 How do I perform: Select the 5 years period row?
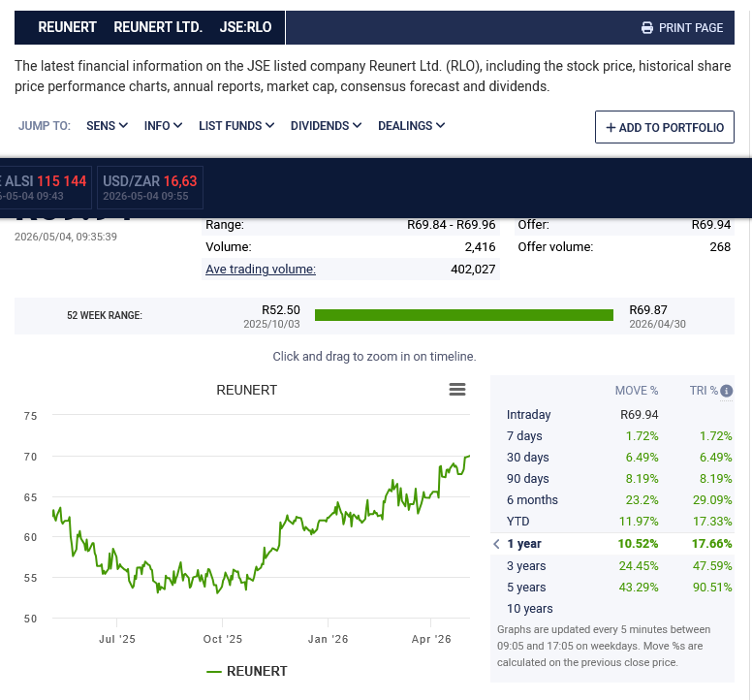pyautogui.click(x=611, y=588)
